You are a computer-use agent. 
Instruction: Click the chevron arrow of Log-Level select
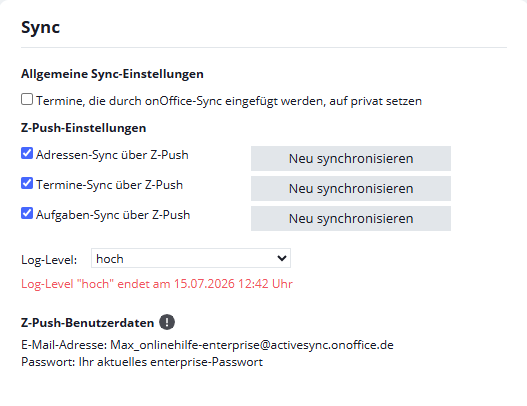pyautogui.click(x=282, y=258)
